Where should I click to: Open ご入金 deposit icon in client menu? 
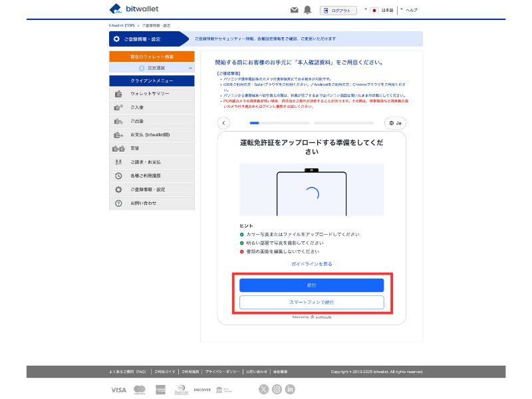tap(118, 107)
